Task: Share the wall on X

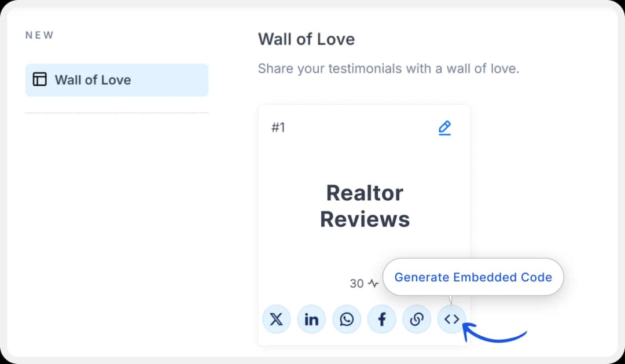Action: (276, 319)
